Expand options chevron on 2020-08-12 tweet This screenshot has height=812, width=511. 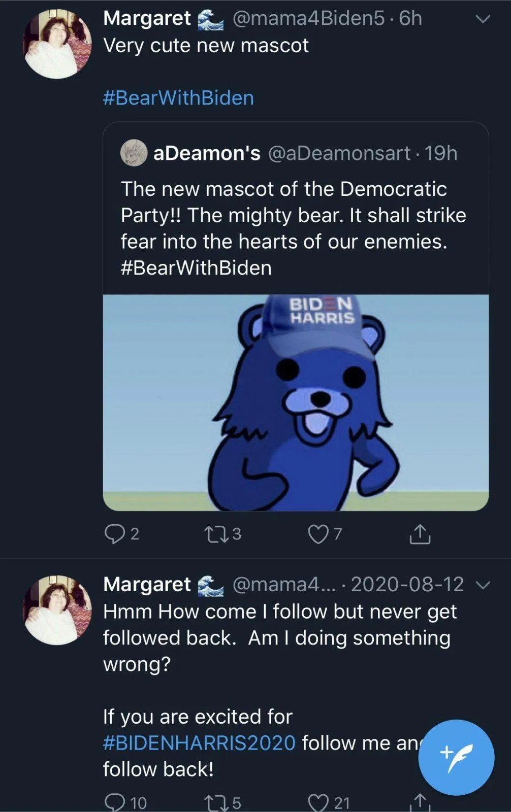tap(483, 585)
